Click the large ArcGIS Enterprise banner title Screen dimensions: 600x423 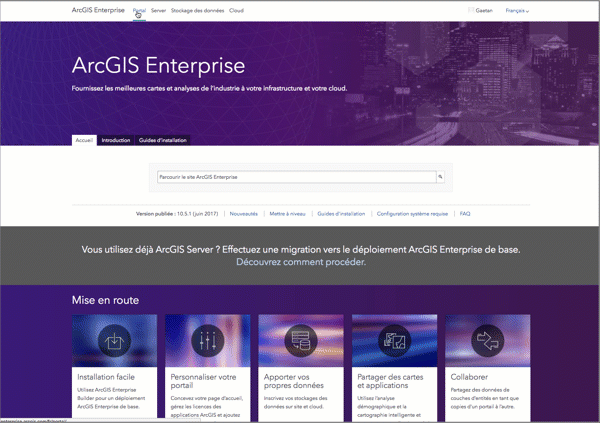click(x=158, y=65)
